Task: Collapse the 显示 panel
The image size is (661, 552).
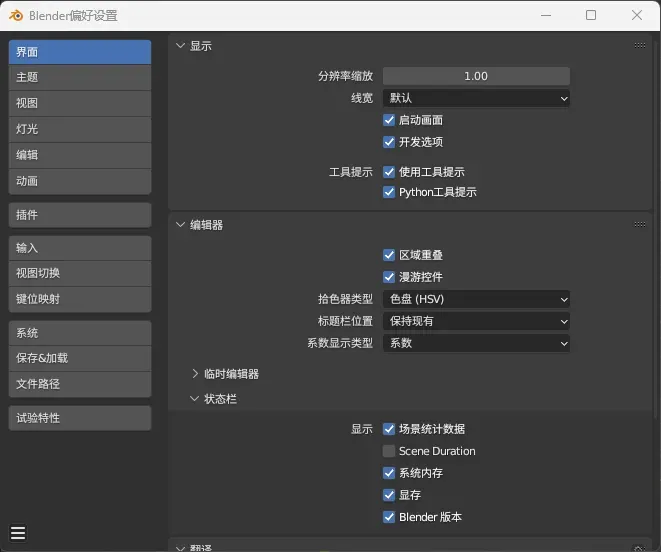Action: tap(180, 46)
